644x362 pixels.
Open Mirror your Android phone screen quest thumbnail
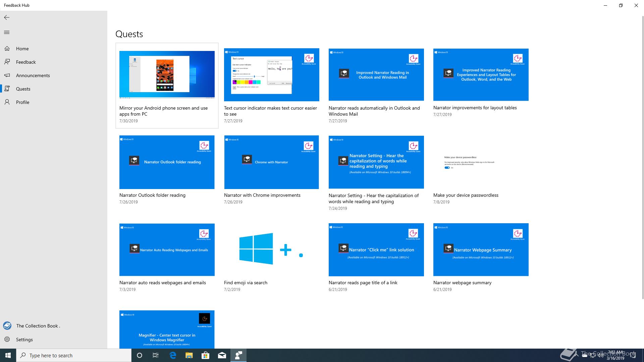point(167,75)
